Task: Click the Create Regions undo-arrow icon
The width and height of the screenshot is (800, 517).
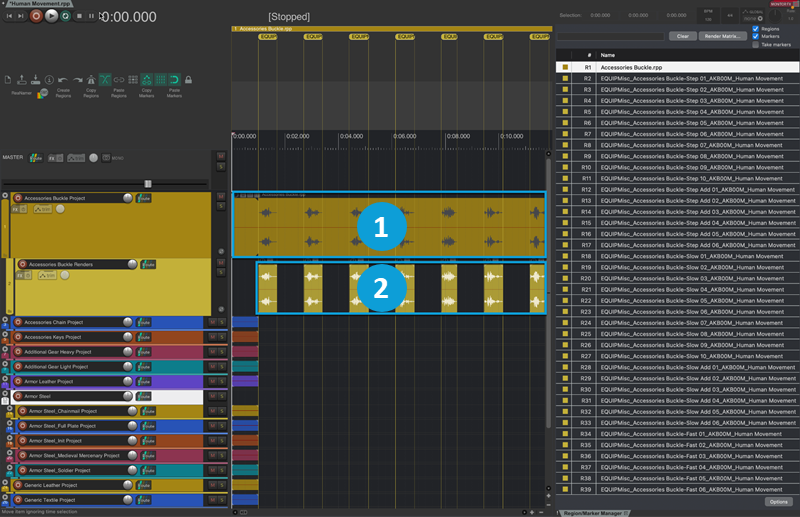Action: tap(63, 80)
